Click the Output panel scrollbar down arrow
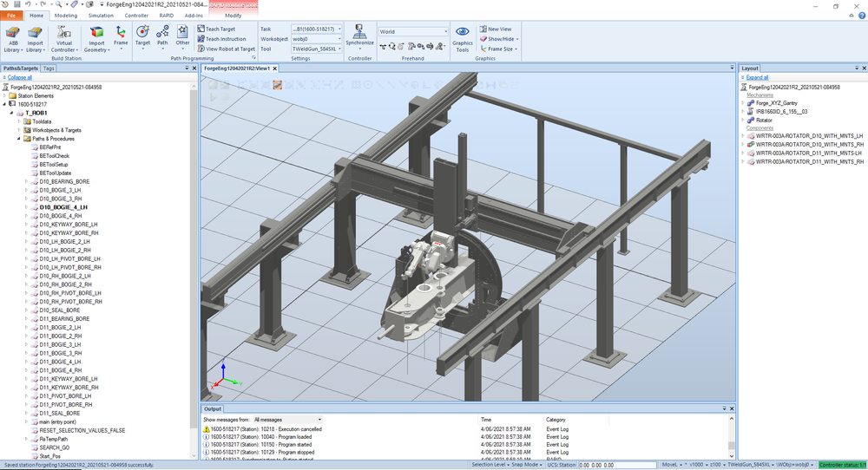The width and height of the screenshot is (868, 470). 731,455
